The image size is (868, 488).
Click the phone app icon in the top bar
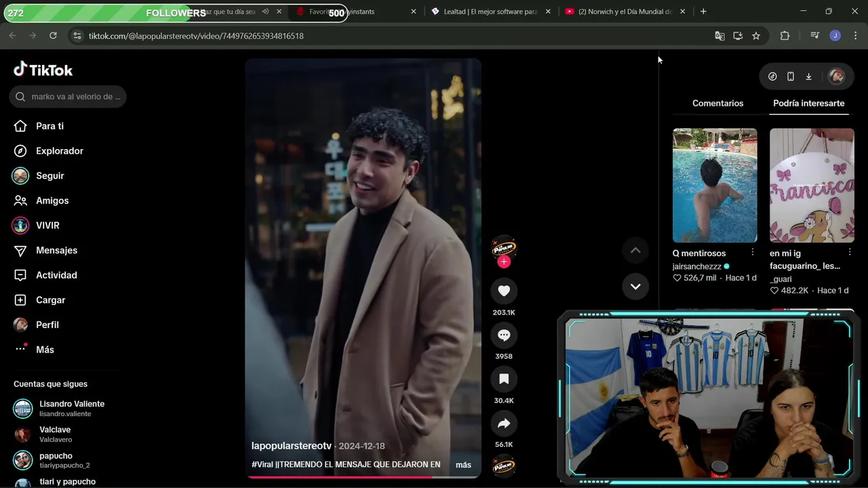(791, 77)
